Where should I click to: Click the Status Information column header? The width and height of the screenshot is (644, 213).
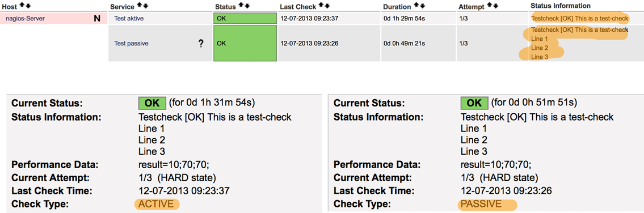point(560,6)
